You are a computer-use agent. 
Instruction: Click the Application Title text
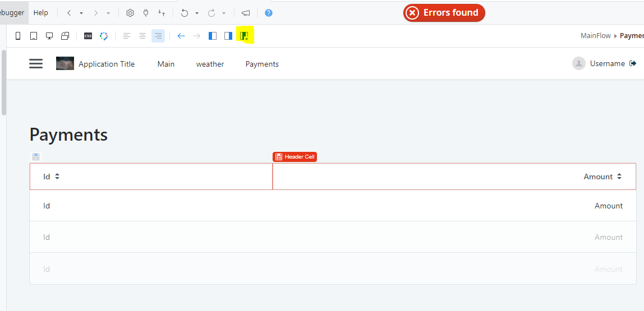107,64
